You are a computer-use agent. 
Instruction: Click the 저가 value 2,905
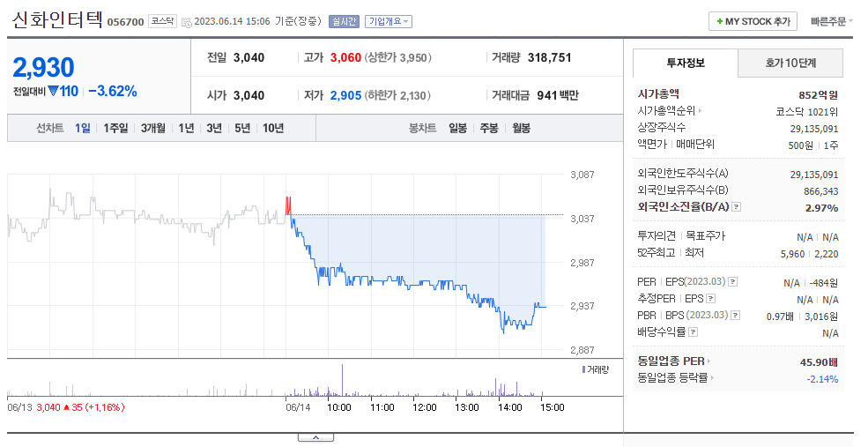tap(345, 95)
